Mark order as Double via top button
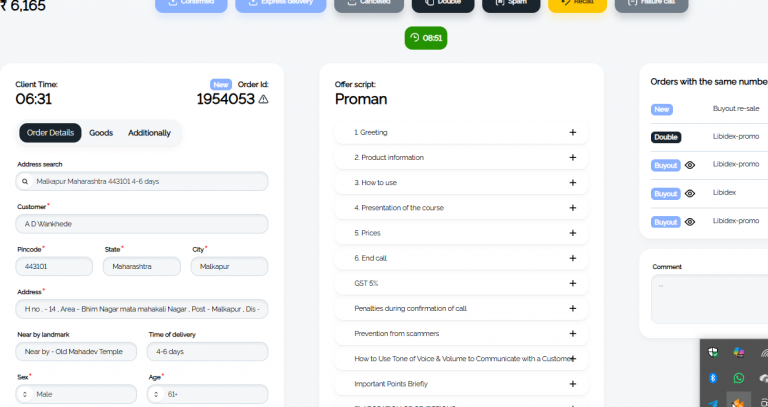768x407 pixels. click(x=443, y=4)
